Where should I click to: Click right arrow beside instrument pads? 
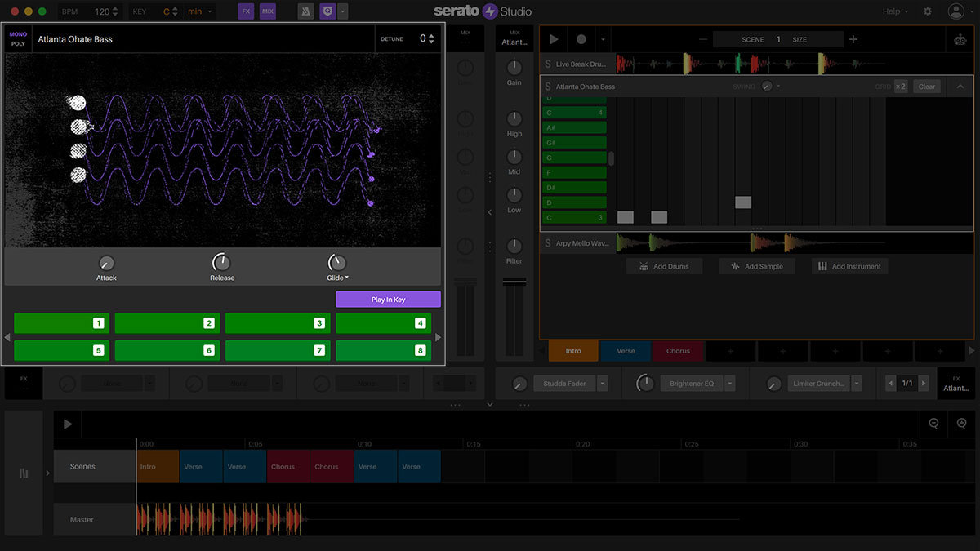[x=439, y=337]
